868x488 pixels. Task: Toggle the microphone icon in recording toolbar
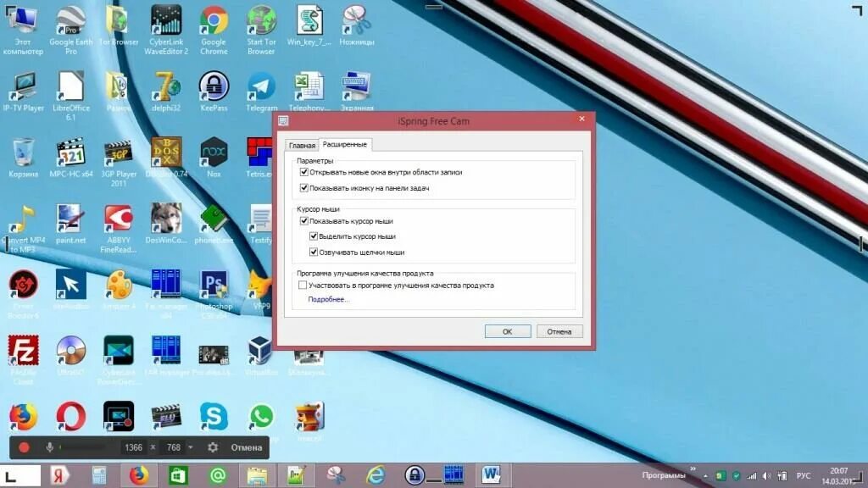click(x=50, y=447)
